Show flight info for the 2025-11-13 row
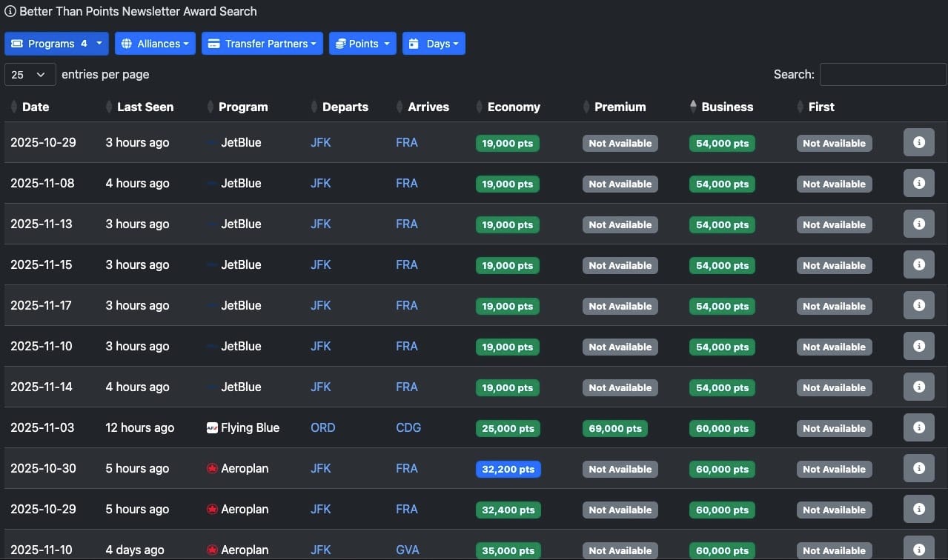 [918, 224]
